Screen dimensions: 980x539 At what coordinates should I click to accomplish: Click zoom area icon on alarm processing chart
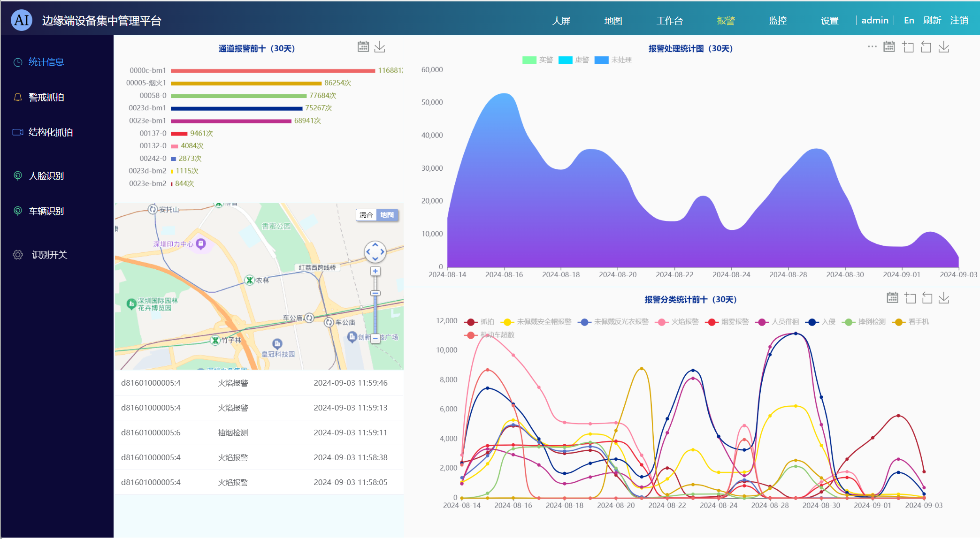(x=908, y=47)
